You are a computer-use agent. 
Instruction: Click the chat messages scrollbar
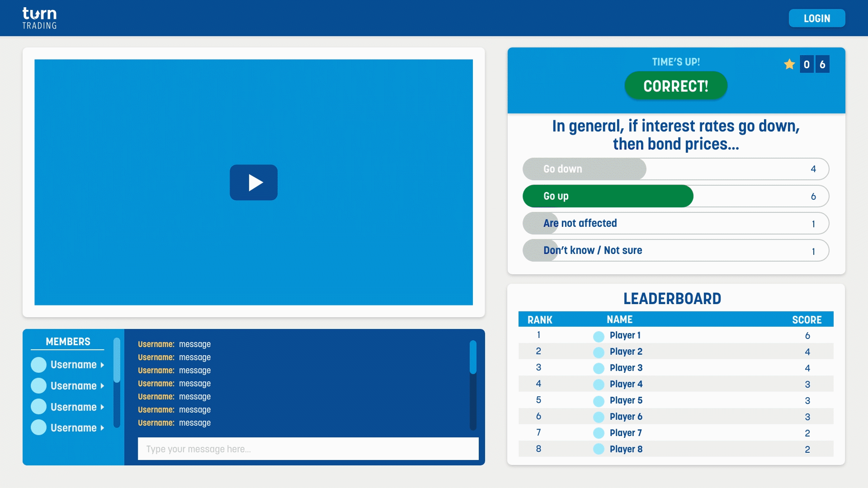(473, 357)
